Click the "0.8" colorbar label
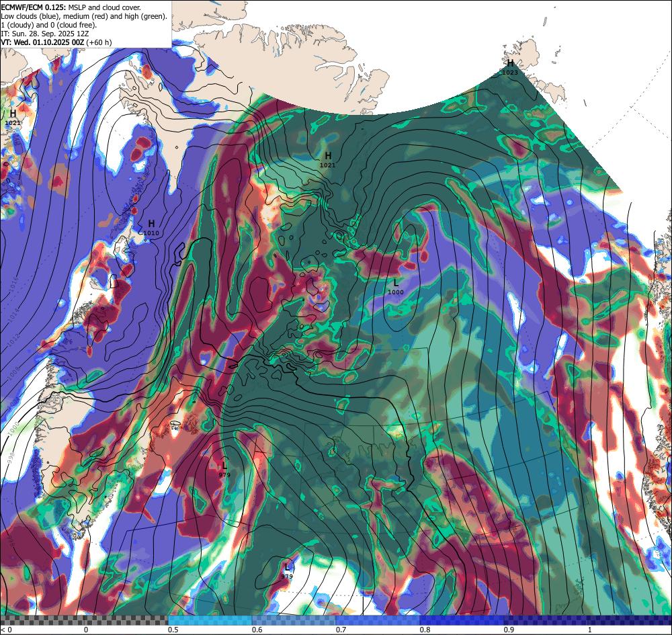 click(425, 630)
